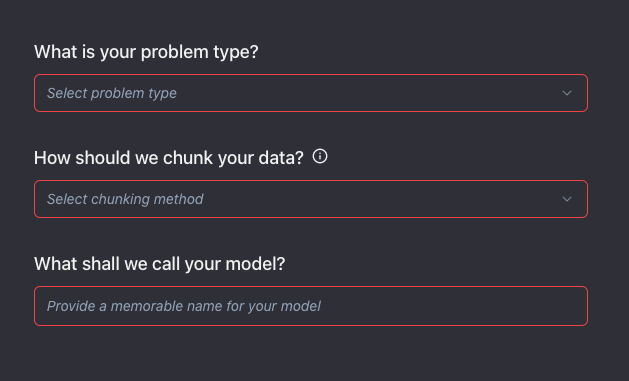Click the chevron arrow in chunking method field
Screen dimensions: 629x381
pyautogui.click(x=566, y=199)
